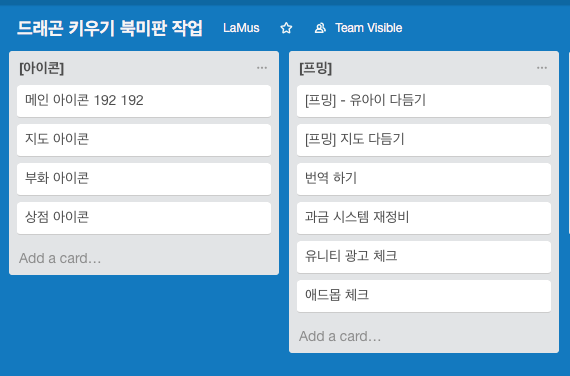570x376 pixels.
Task: Select the 부화 아이콘 card
Action: pyautogui.click(x=144, y=179)
